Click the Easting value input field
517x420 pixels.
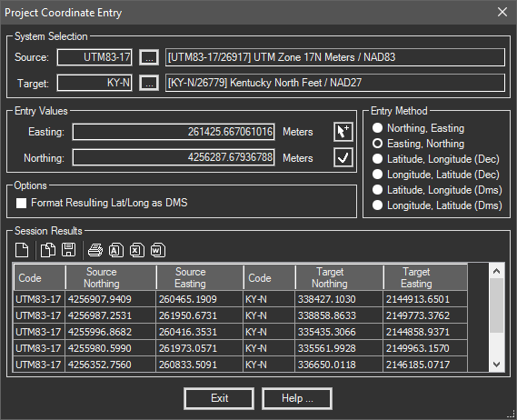[174, 132]
